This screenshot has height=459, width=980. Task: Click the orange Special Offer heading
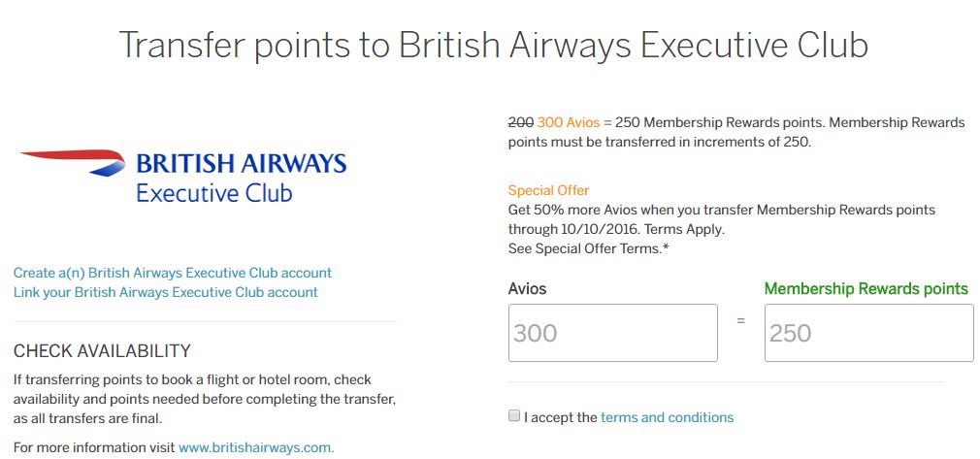[548, 190]
